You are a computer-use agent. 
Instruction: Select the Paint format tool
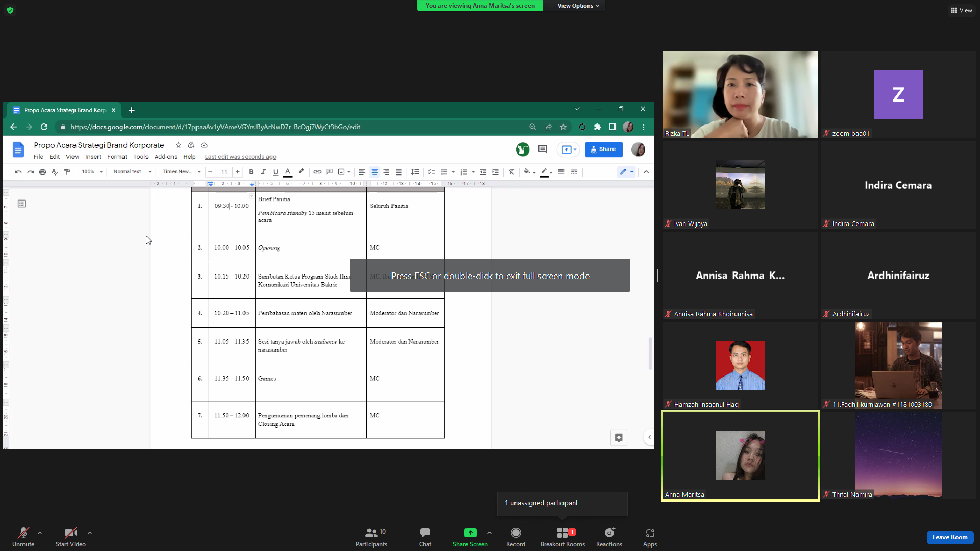pyautogui.click(x=67, y=172)
